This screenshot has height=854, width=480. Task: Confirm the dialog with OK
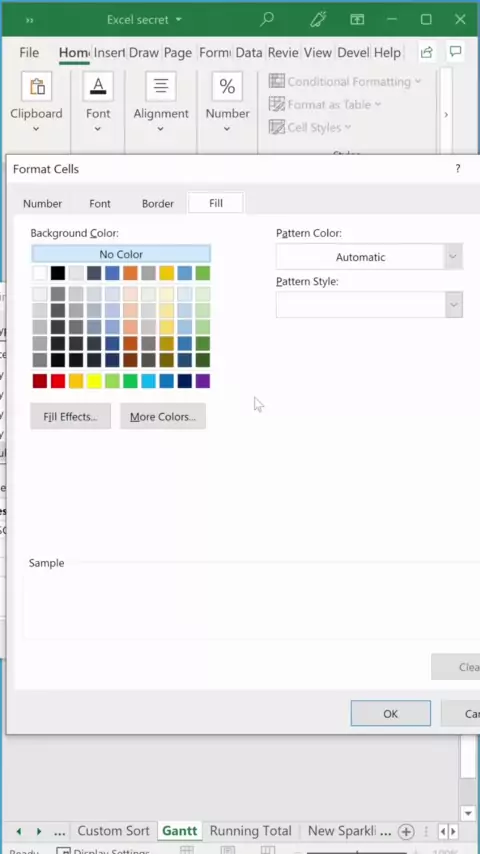pos(391,713)
